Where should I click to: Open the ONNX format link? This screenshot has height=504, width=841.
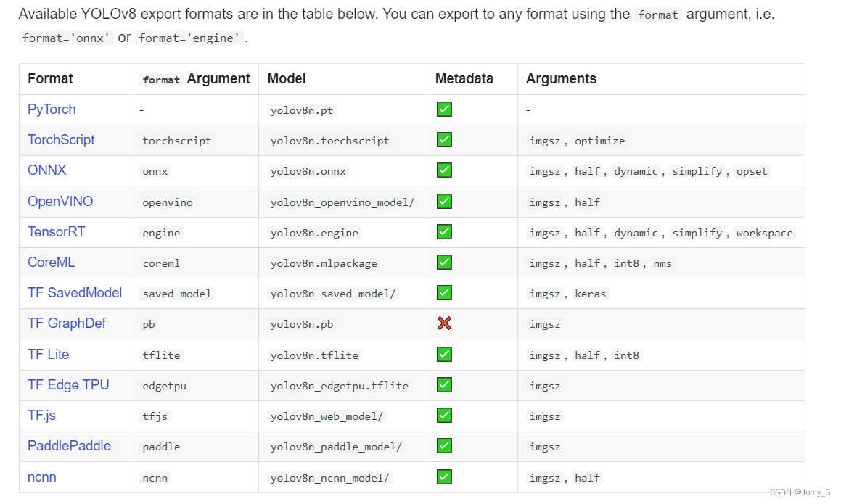tap(46, 170)
